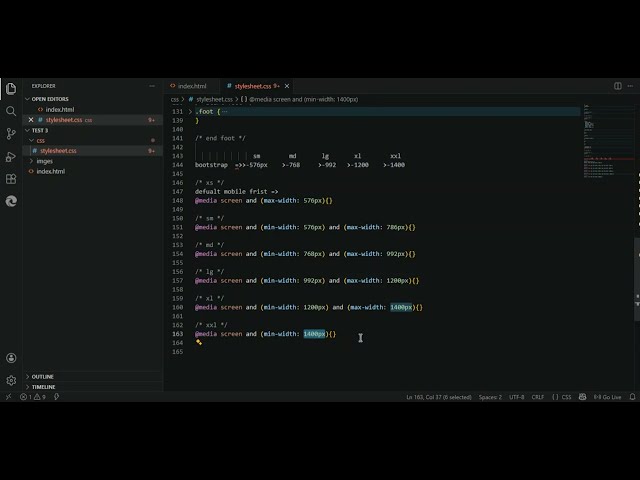Expand the imges folder in explorer
This screenshot has width=640, height=480.
tap(44, 161)
